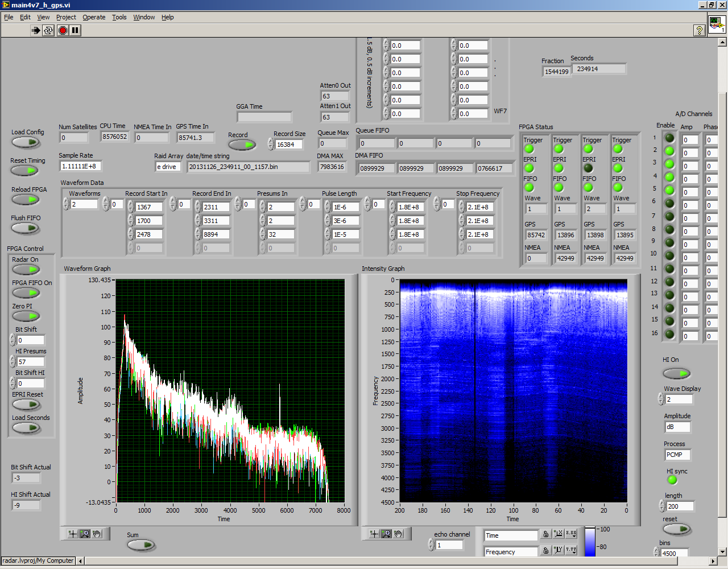The height and width of the screenshot is (569, 728).
Task: Open Context Help question mark button
Action: tap(700, 30)
